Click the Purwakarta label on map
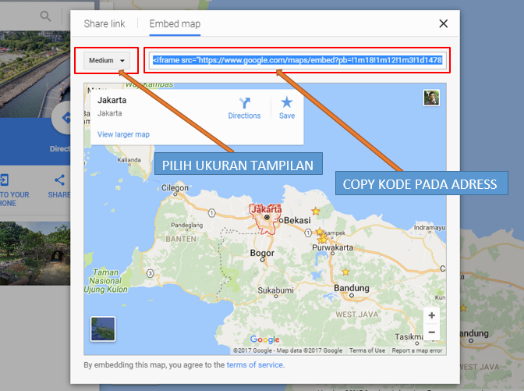 [x=333, y=247]
